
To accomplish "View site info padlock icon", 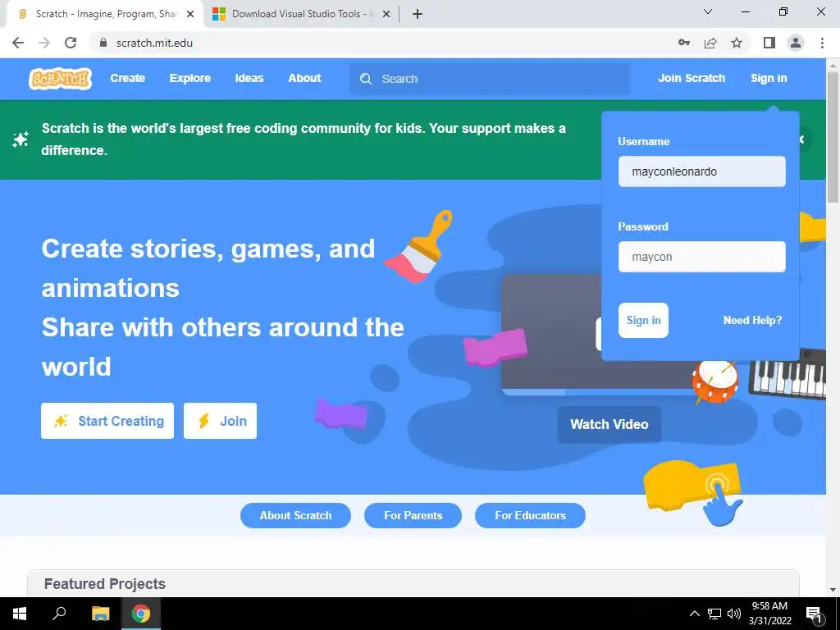I will pyautogui.click(x=103, y=43).
